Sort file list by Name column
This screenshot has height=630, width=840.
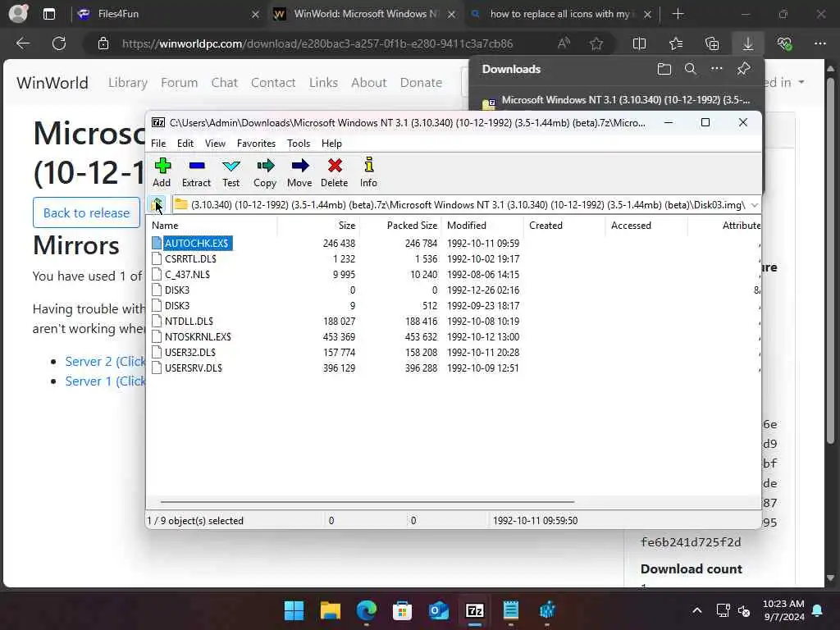pyautogui.click(x=212, y=226)
